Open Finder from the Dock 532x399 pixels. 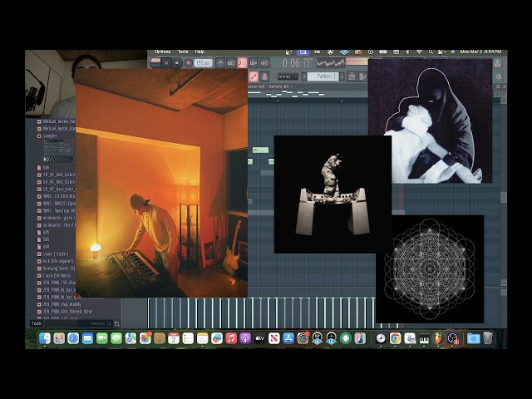(x=45, y=338)
